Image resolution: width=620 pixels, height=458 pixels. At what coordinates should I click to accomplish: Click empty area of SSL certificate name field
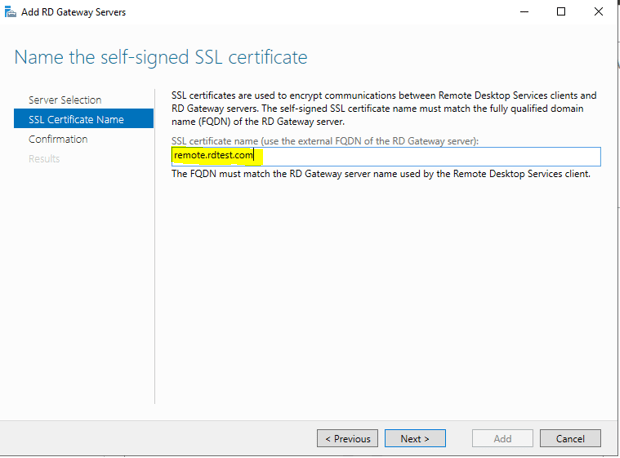click(430, 156)
